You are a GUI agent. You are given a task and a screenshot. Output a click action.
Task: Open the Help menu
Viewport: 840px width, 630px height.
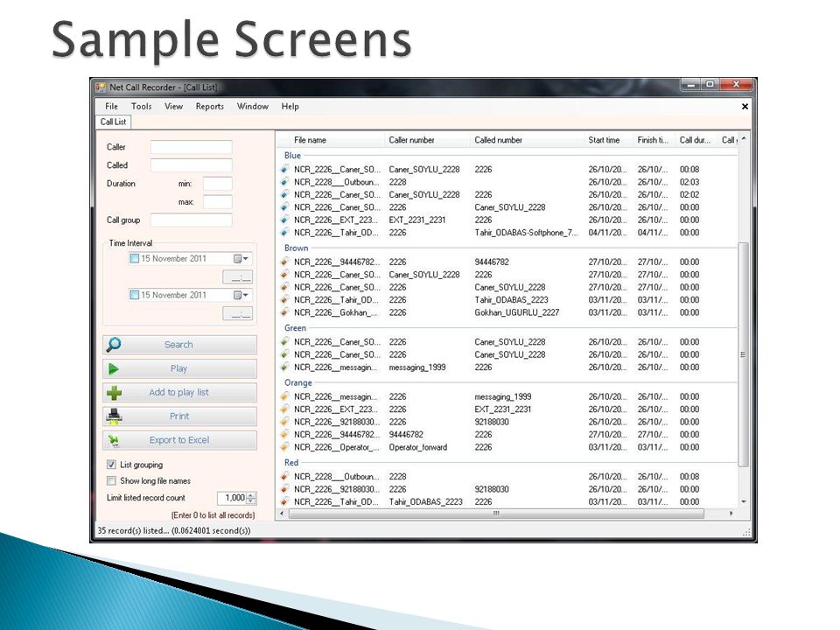pyautogui.click(x=290, y=107)
